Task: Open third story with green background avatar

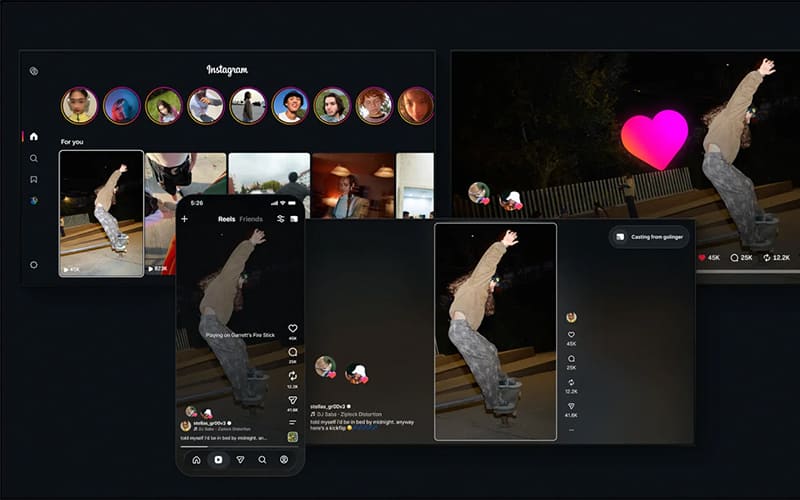Action: pos(164,106)
